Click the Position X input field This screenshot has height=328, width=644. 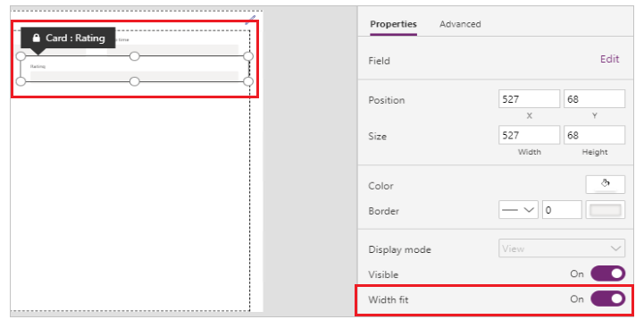529,99
